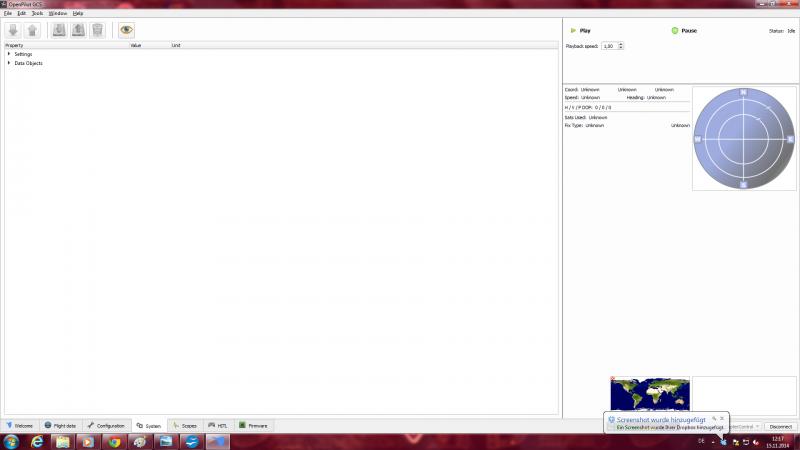Viewport: 800px width, 450px height.
Task: Click the down-arrow request icon in toolbar
Action: pyautogui.click(x=13, y=30)
